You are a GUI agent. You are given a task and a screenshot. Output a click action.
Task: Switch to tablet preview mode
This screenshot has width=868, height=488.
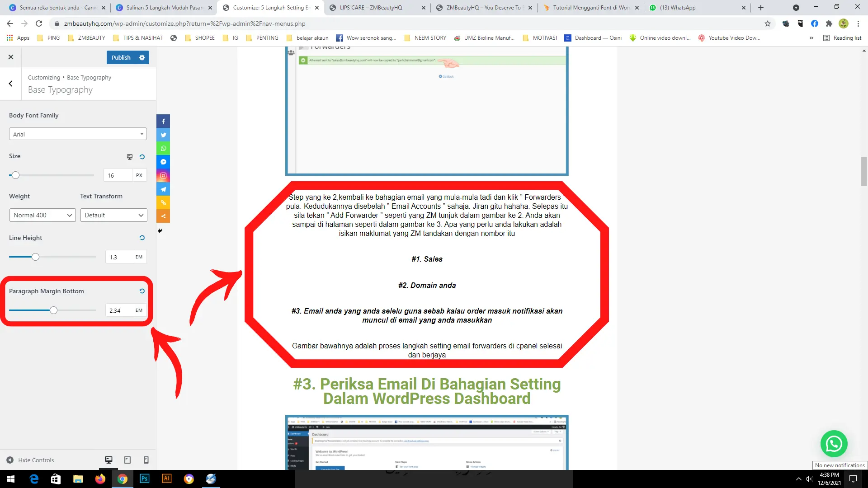point(127,460)
